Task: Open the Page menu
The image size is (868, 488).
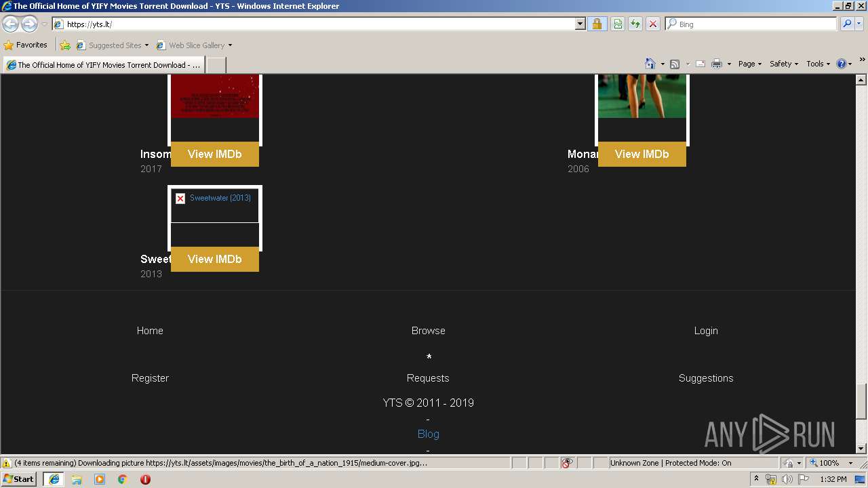Action: (x=750, y=64)
